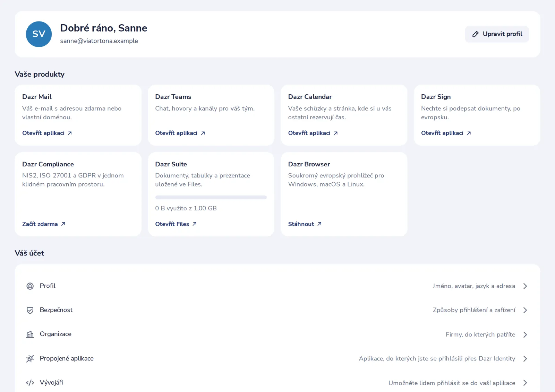Click arrow icon next to Dazr Mail link

(70, 133)
